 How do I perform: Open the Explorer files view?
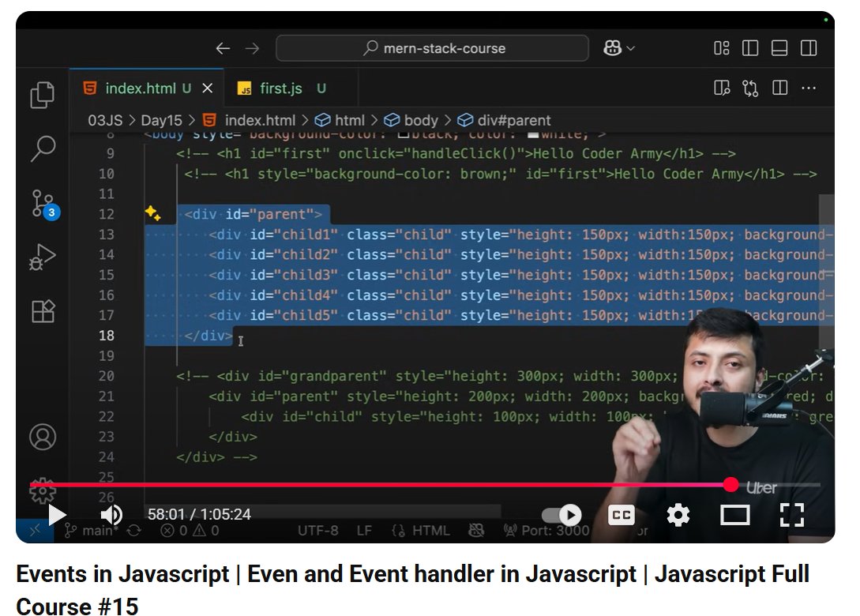(42, 95)
